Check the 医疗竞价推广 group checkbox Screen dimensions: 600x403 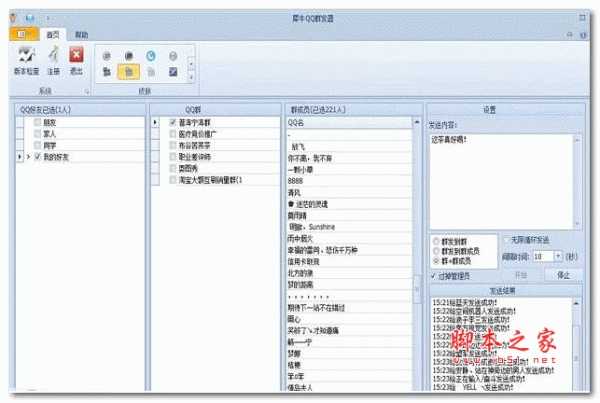click(x=173, y=134)
